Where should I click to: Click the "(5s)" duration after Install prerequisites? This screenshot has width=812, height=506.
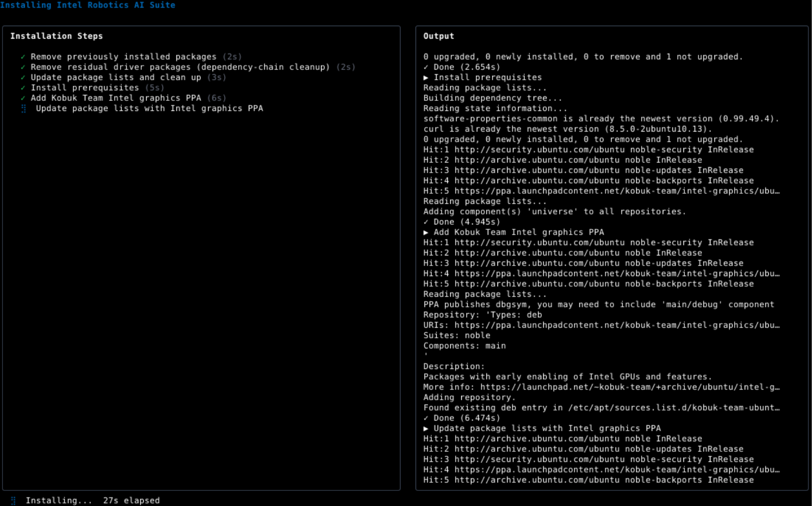click(x=155, y=88)
